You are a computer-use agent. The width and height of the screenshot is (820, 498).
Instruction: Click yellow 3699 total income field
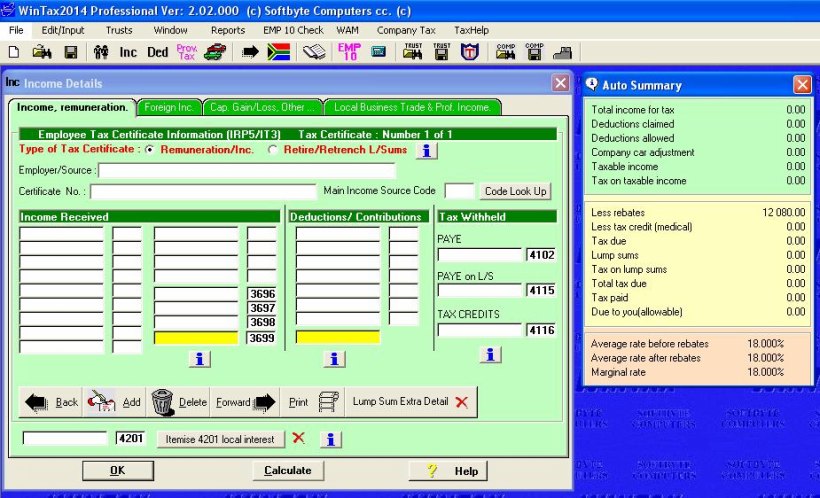(196, 338)
